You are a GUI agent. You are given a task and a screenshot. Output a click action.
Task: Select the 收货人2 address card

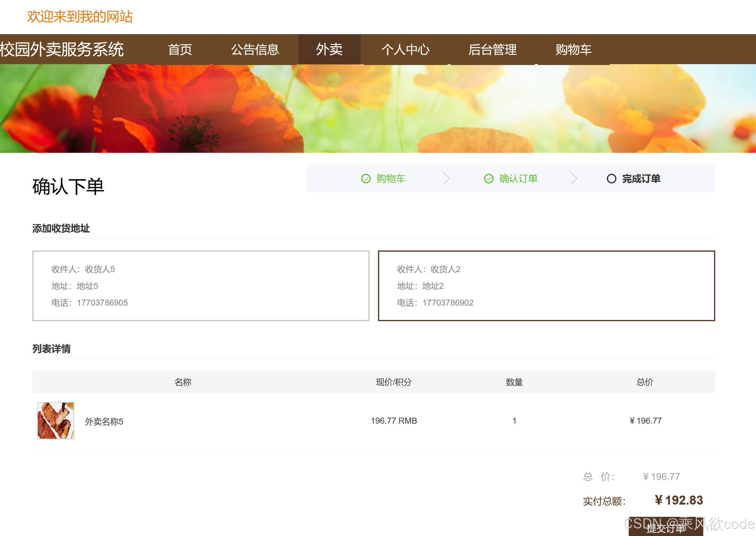[x=546, y=286]
